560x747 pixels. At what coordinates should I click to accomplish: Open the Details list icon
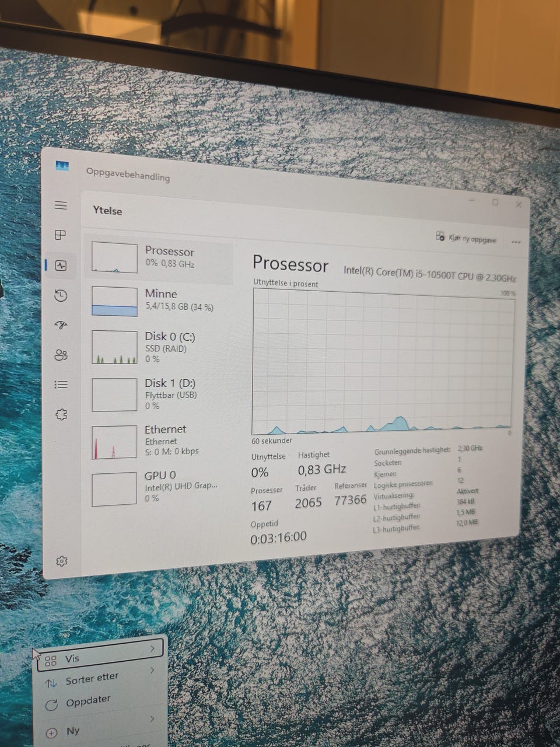tap(61, 385)
